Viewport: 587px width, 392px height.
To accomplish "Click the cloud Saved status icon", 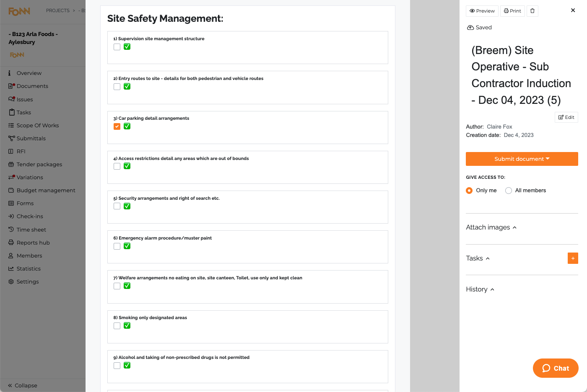I will [x=470, y=28].
